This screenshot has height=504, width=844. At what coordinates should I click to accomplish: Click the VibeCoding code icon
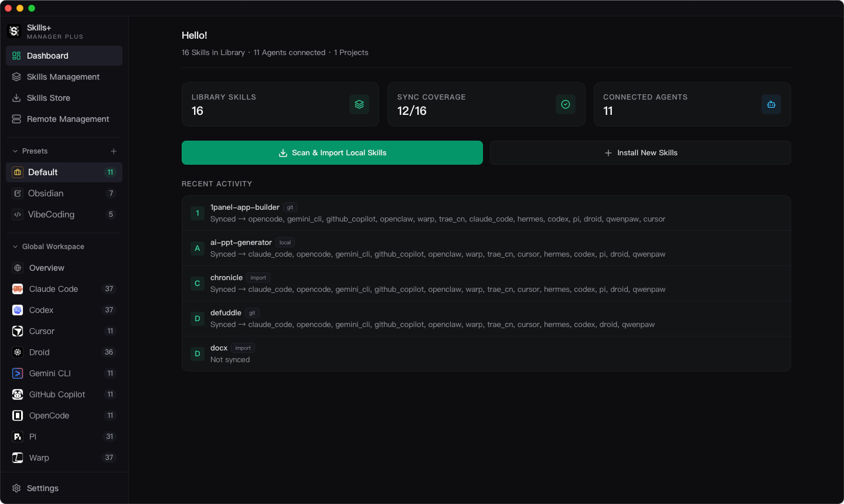point(18,214)
